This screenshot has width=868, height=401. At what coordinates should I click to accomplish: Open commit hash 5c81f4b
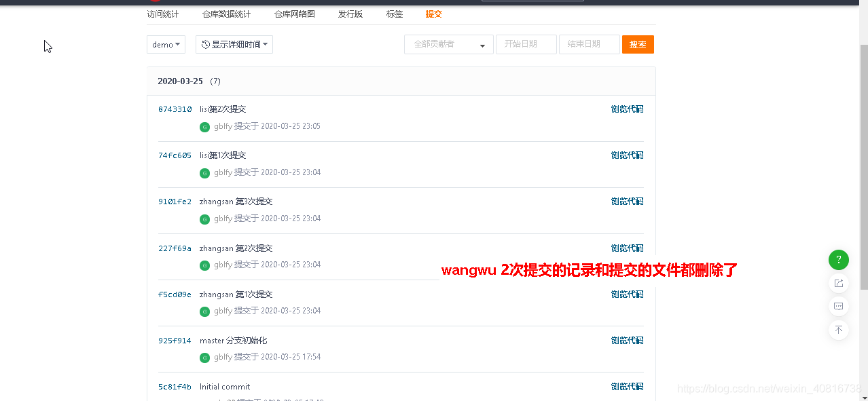pos(175,387)
